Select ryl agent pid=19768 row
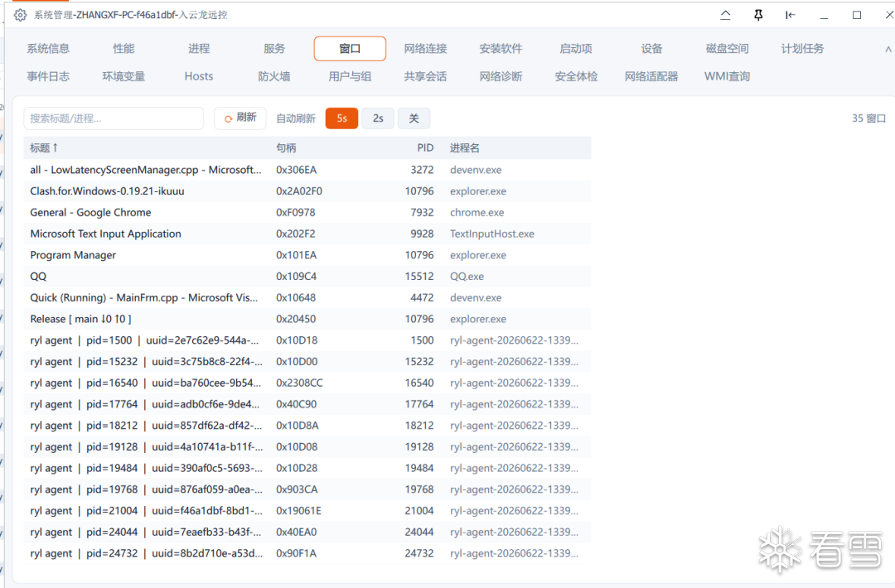This screenshot has width=895, height=588. pos(307,489)
